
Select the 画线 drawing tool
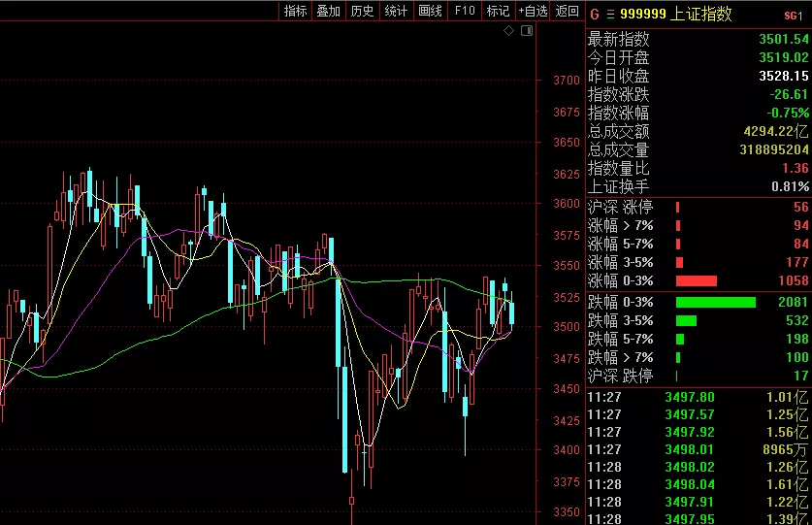(x=430, y=11)
